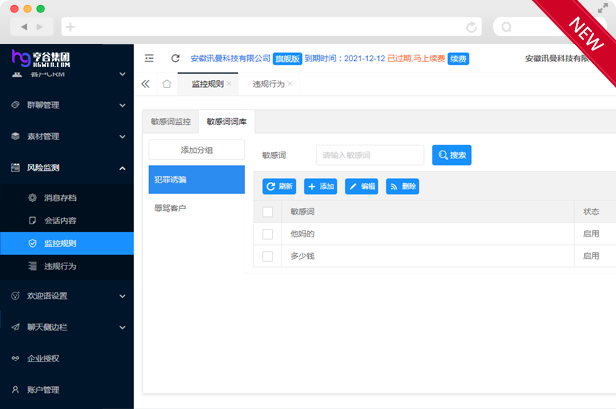Toggle the select-all checkbox in table header

[267, 212]
